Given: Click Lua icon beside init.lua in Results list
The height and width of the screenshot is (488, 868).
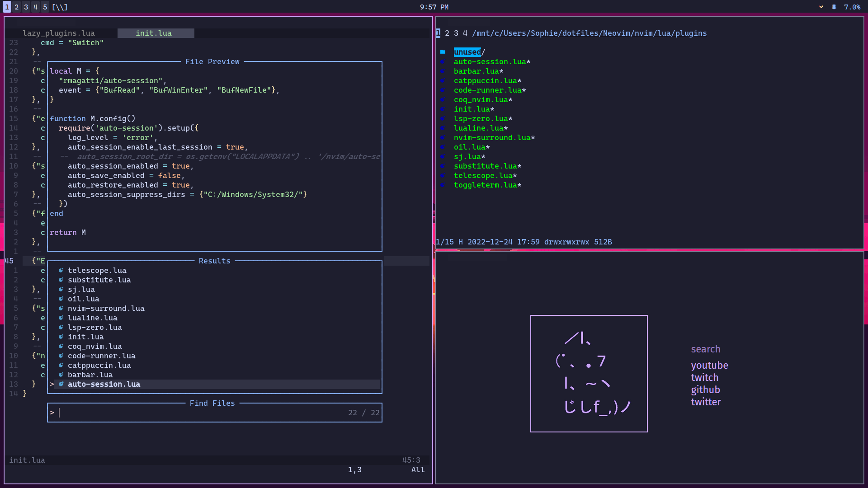Looking at the screenshot, I should pyautogui.click(x=61, y=337).
